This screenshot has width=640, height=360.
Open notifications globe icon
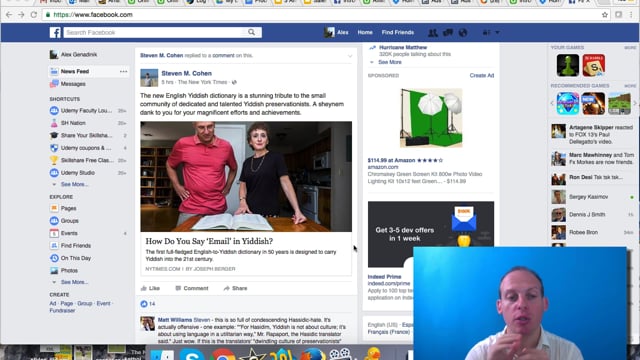(462, 32)
